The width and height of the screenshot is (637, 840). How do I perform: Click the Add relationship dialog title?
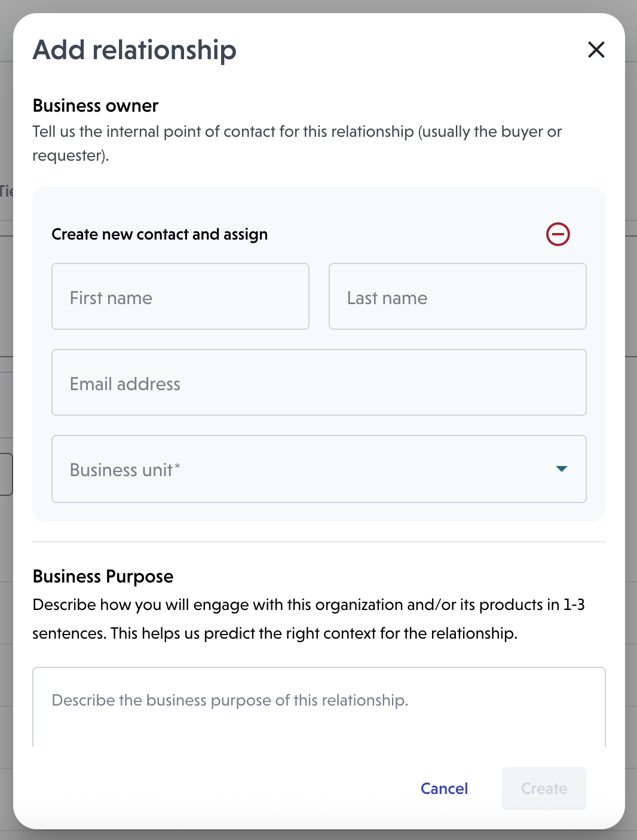(x=134, y=50)
